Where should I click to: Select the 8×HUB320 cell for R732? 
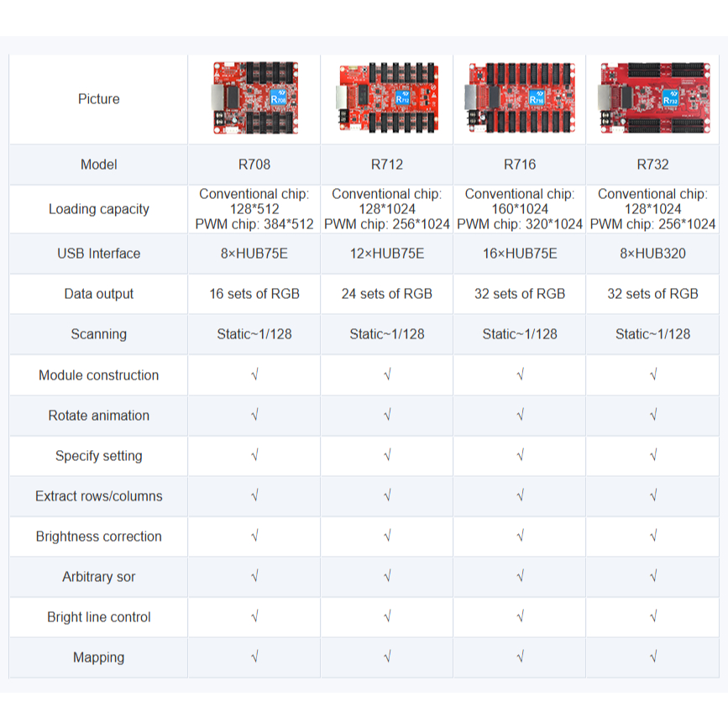(x=652, y=254)
